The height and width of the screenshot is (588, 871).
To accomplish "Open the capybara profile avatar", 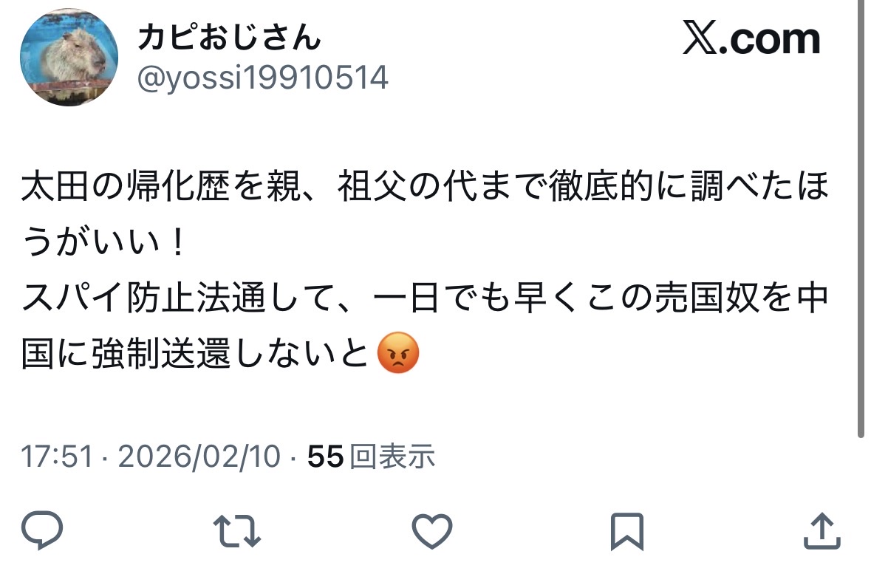I will click(x=69, y=57).
